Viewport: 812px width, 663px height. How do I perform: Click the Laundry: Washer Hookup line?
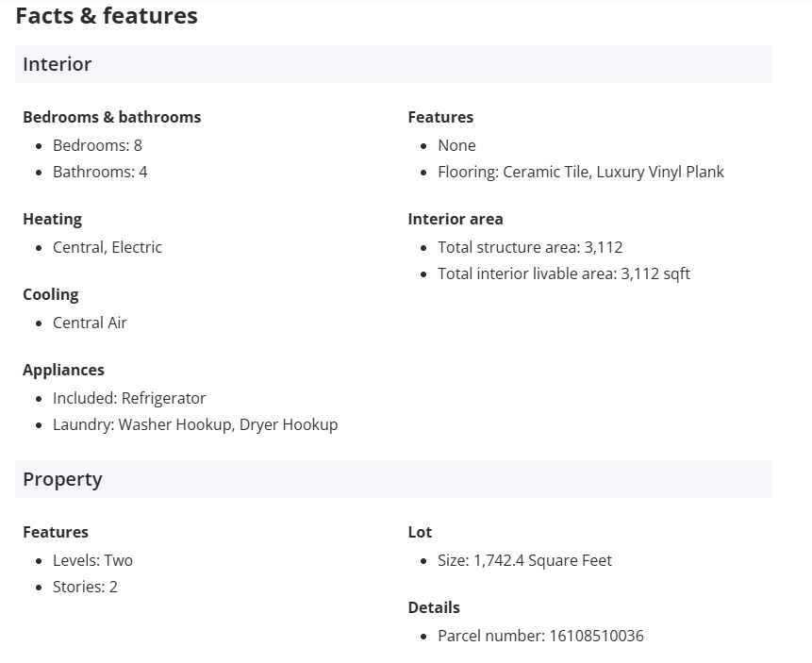point(195,424)
